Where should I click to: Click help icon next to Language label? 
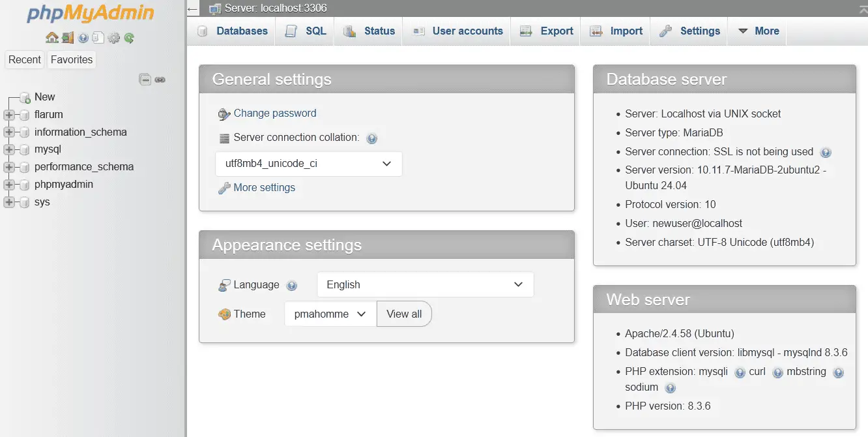click(292, 286)
